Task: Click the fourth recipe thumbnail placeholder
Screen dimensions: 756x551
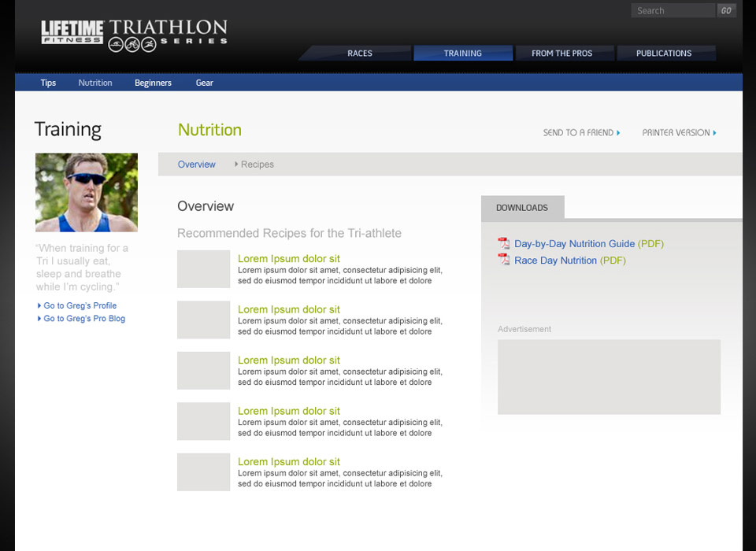Action: (x=203, y=421)
